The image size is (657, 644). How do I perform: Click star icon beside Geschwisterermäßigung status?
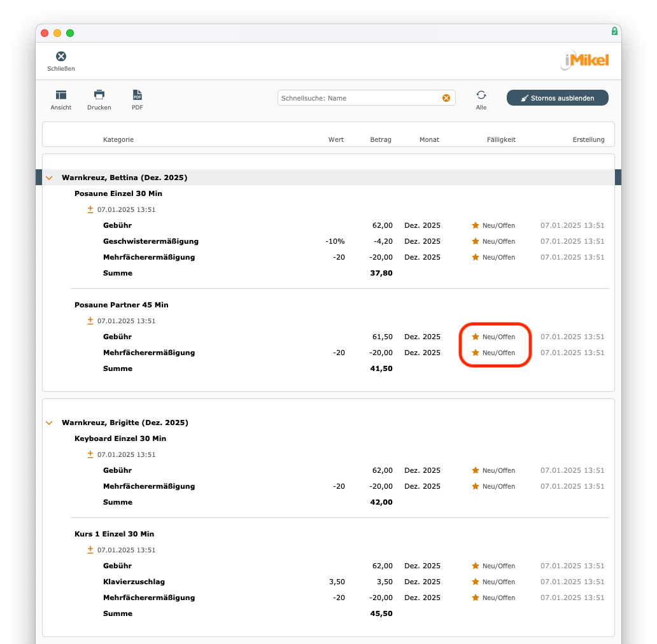tap(475, 242)
